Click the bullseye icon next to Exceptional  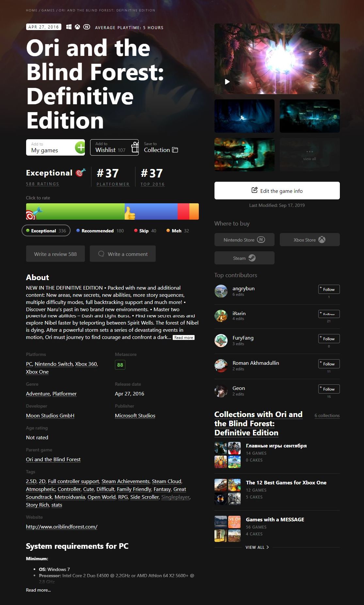[x=80, y=173]
